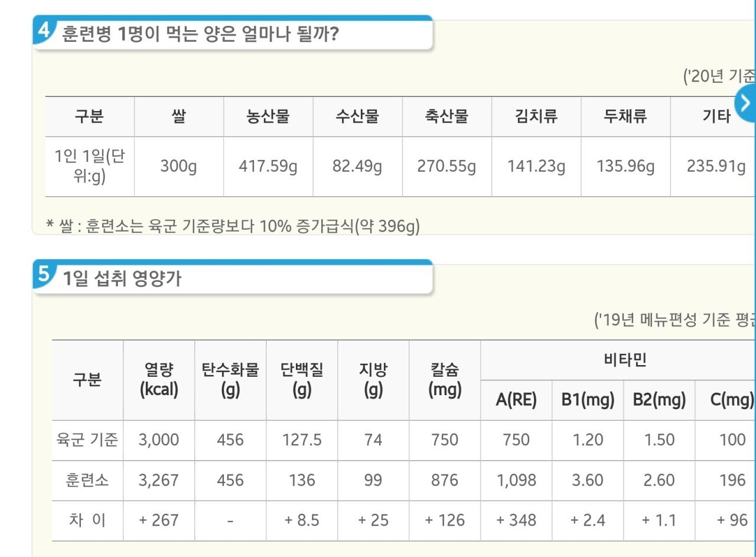The image size is (756, 557).
Task: Click the 축산물 column header
Action: [x=447, y=116]
